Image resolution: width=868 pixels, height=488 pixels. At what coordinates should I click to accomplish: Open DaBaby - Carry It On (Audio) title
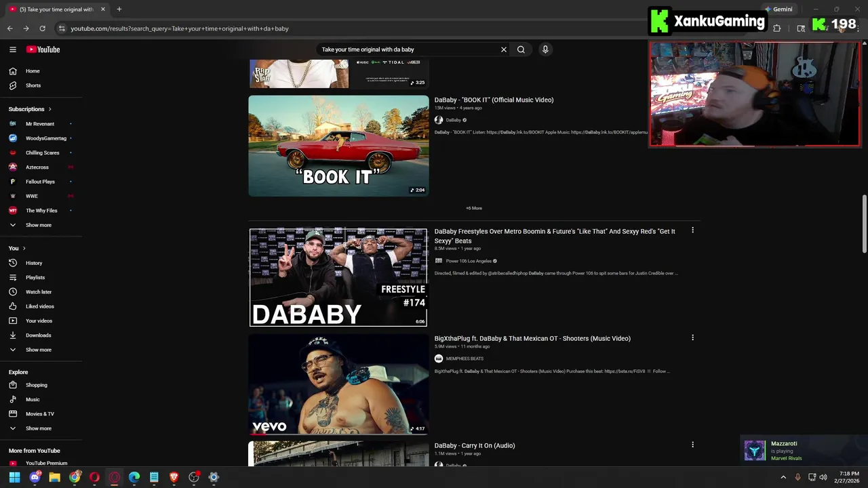pyautogui.click(x=475, y=445)
